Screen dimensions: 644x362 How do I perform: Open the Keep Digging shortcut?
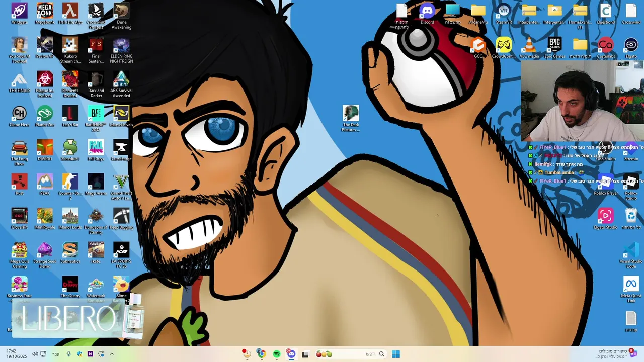[x=121, y=219]
